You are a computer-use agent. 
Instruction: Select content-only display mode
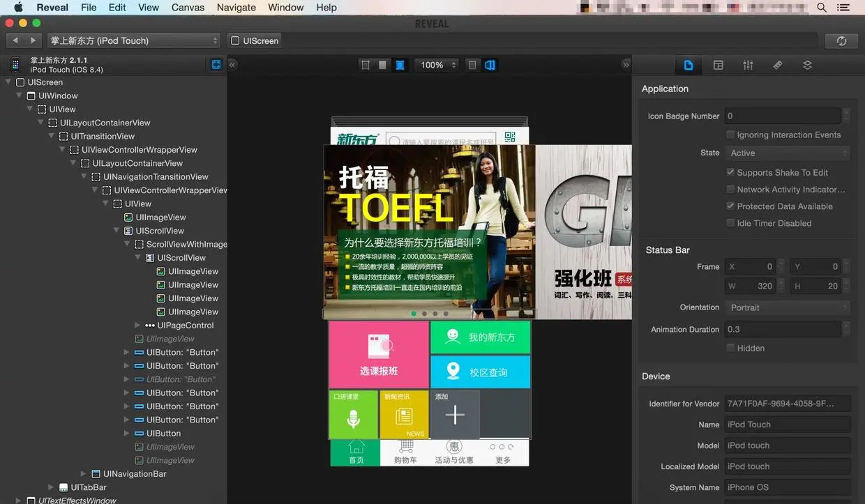382,65
